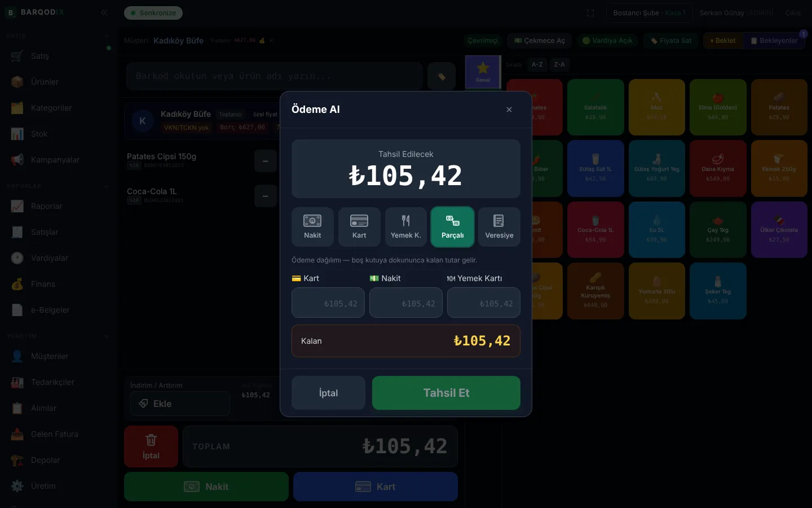The image size is (812, 508).
Task: Collapse the sidebar with the double-chevron icon
Action: (x=104, y=12)
